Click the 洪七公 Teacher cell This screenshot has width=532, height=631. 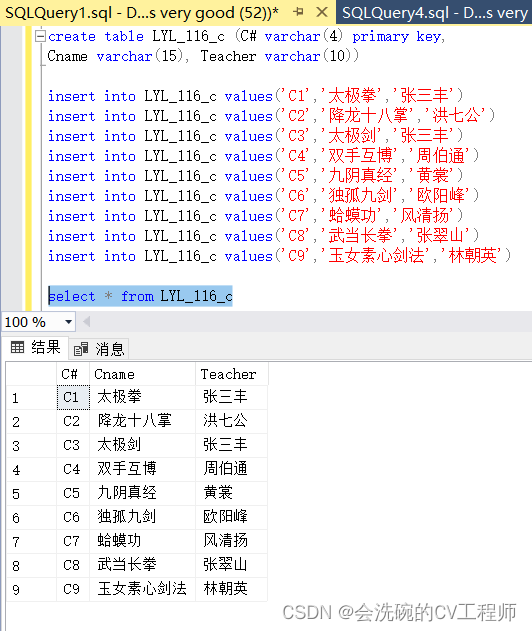(x=231, y=421)
